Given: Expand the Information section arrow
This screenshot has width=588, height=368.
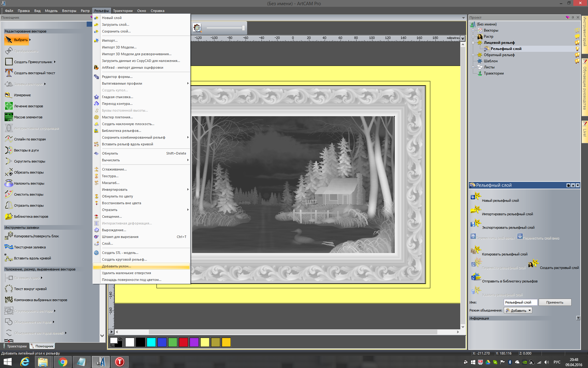Looking at the screenshot, I should tap(578, 318).
